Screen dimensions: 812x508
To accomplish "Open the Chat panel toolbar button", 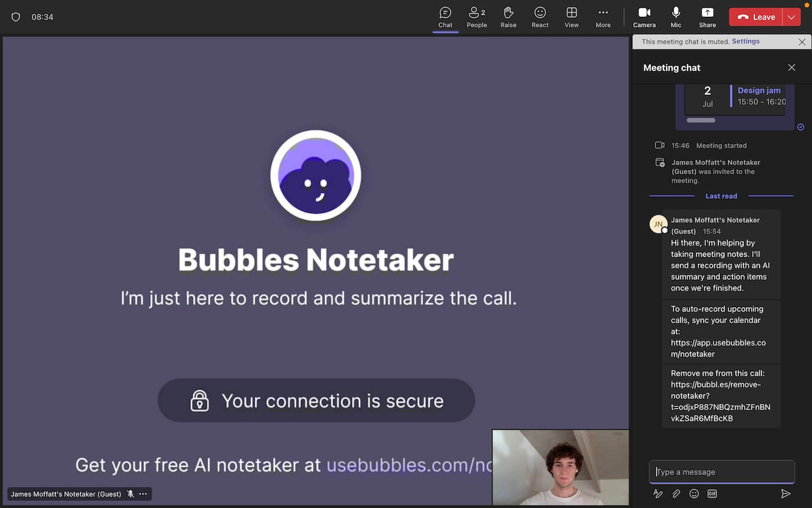I will tap(445, 17).
